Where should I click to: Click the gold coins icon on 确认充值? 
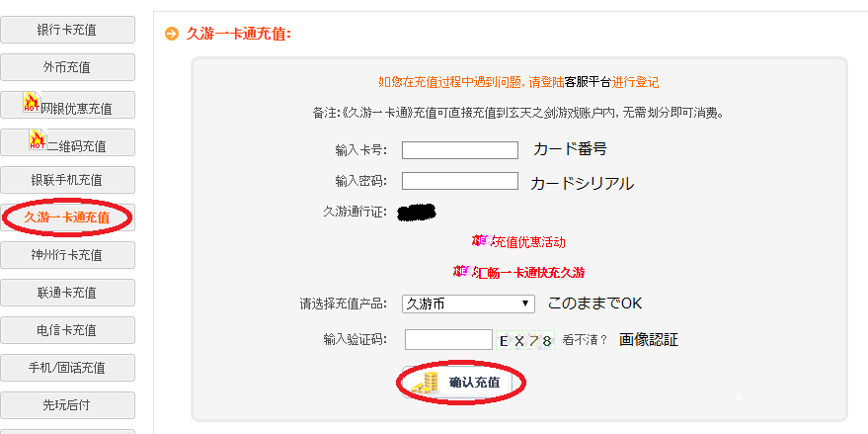coord(425,383)
